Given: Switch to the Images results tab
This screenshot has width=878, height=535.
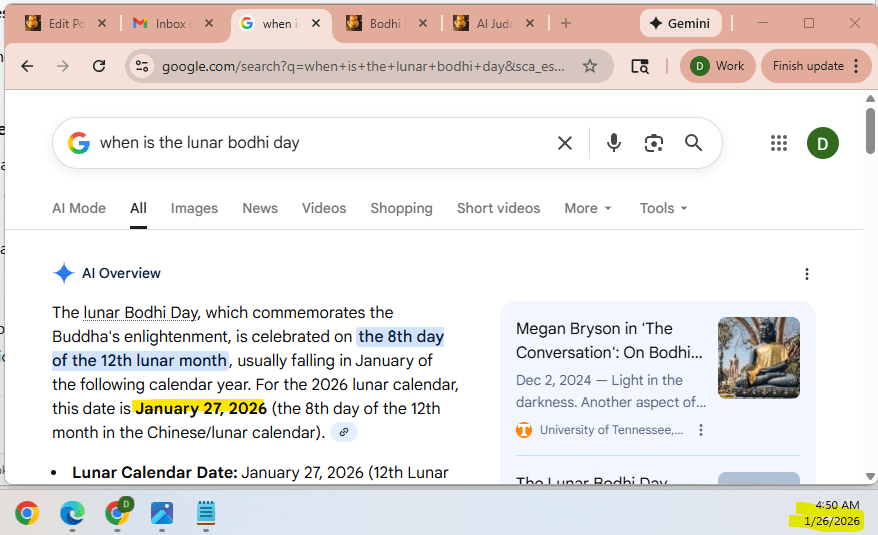Looking at the screenshot, I should (x=194, y=208).
